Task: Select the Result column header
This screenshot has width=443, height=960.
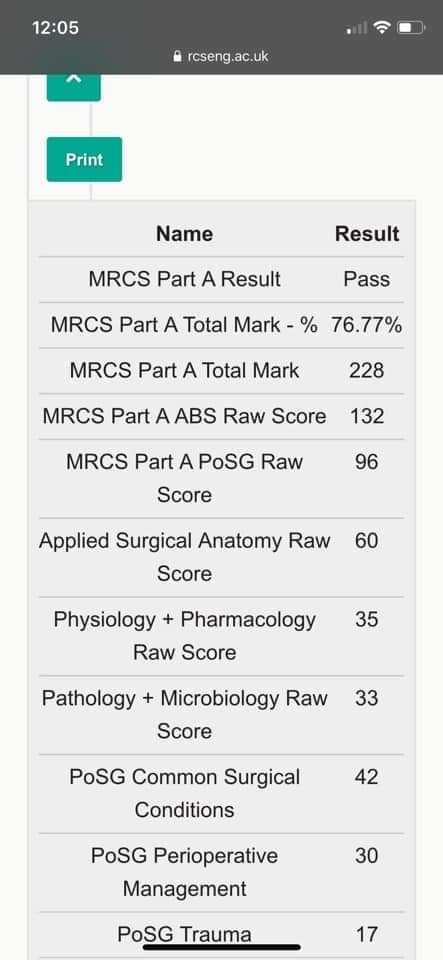Action: tap(367, 233)
